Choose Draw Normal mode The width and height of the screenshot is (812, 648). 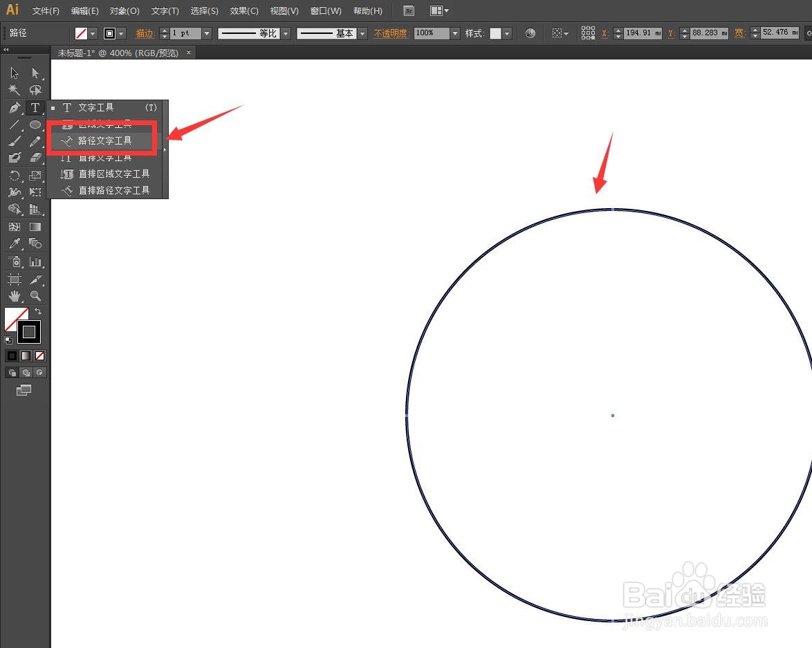point(12,373)
